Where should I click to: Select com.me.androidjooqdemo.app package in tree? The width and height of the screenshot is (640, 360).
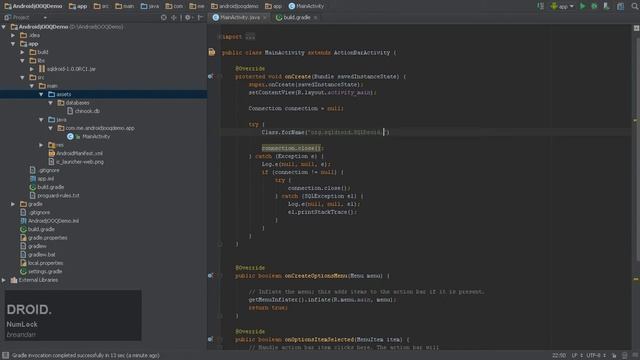coord(96,128)
